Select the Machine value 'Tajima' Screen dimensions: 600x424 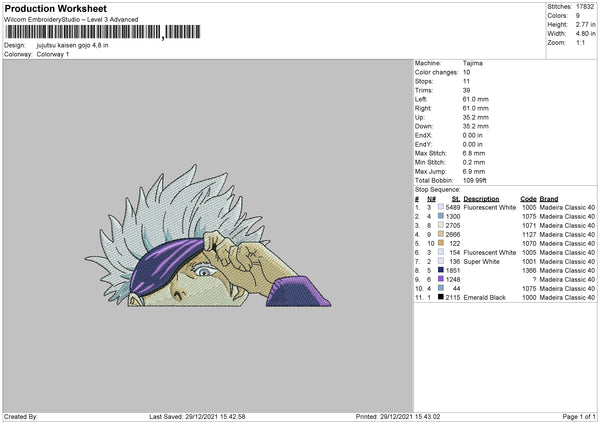pos(473,63)
